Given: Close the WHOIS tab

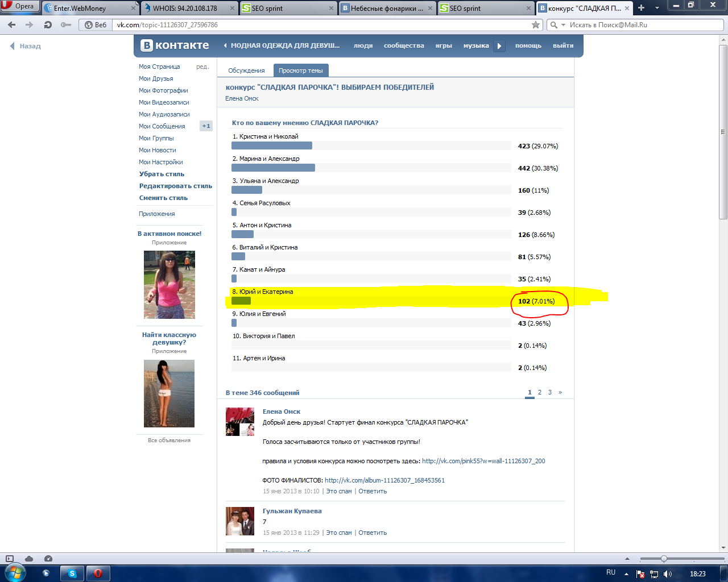Looking at the screenshot, I should pos(233,9).
